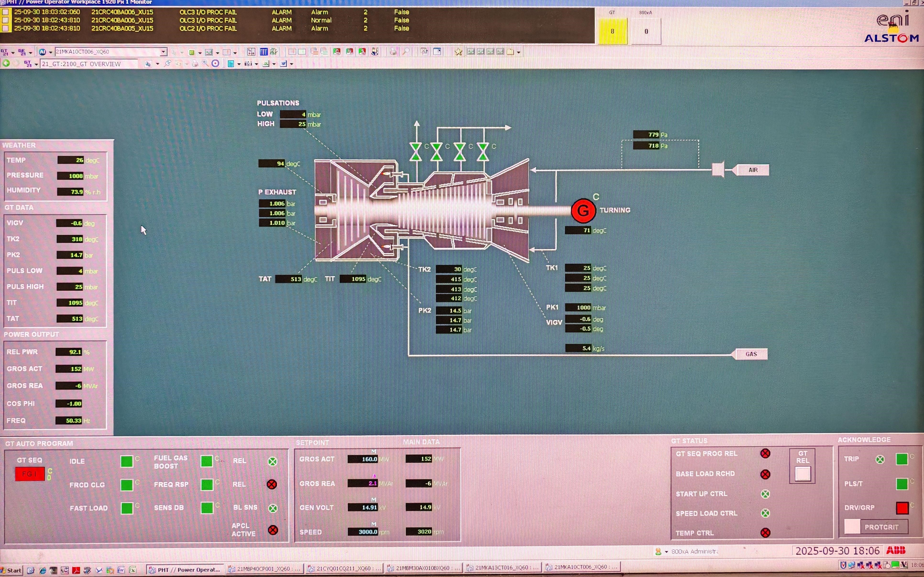The image size is (924, 577).
Task: Toggle the IDLE green indicator button
Action: [126, 461]
